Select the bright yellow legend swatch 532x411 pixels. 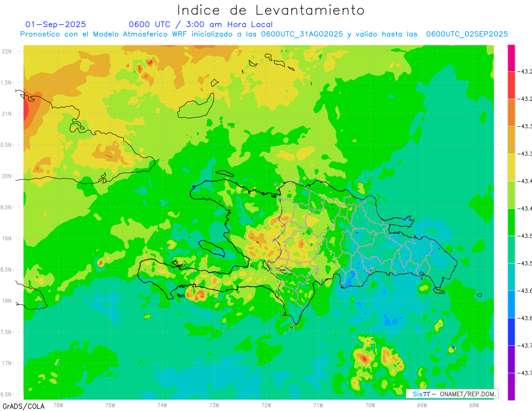[x=511, y=167]
